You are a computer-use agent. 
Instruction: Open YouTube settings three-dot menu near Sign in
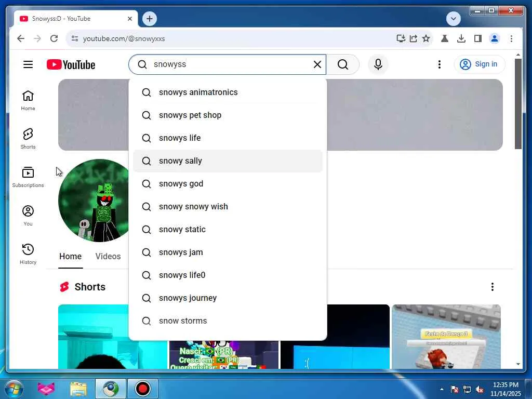[x=440, y=64]
